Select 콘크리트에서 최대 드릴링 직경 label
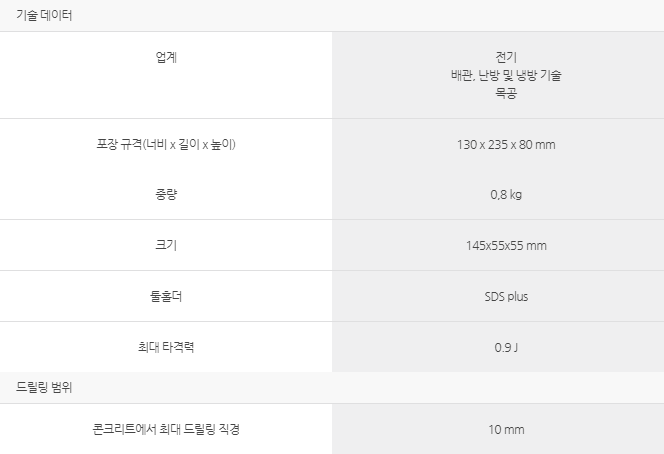The image size is (664, 454). point(166,429)
